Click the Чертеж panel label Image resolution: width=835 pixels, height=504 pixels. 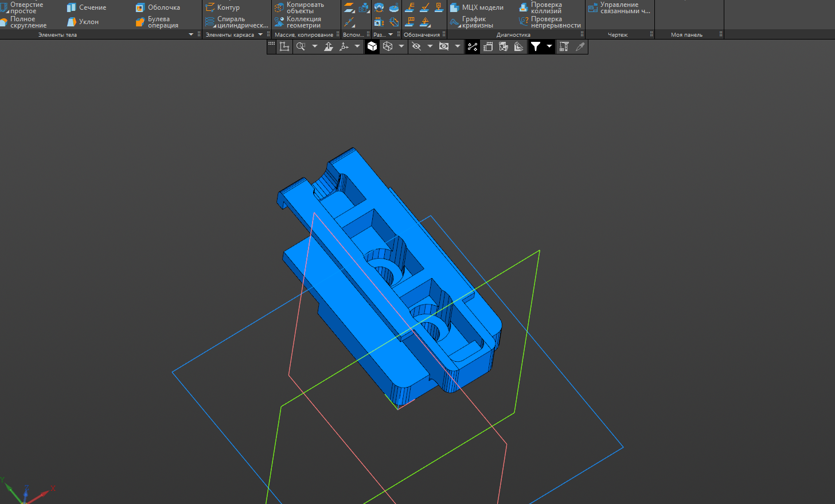pyautogui.click(x=618, y=34)
